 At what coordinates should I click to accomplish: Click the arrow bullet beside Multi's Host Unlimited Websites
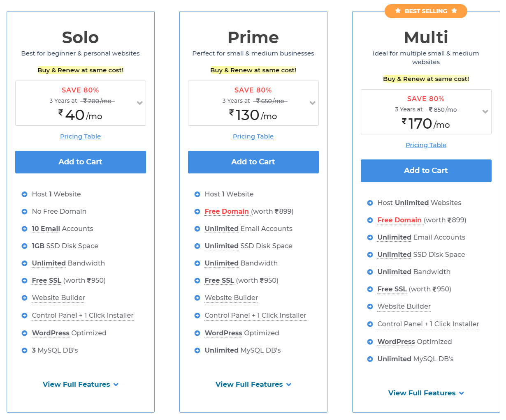click(x=370, y=203)
